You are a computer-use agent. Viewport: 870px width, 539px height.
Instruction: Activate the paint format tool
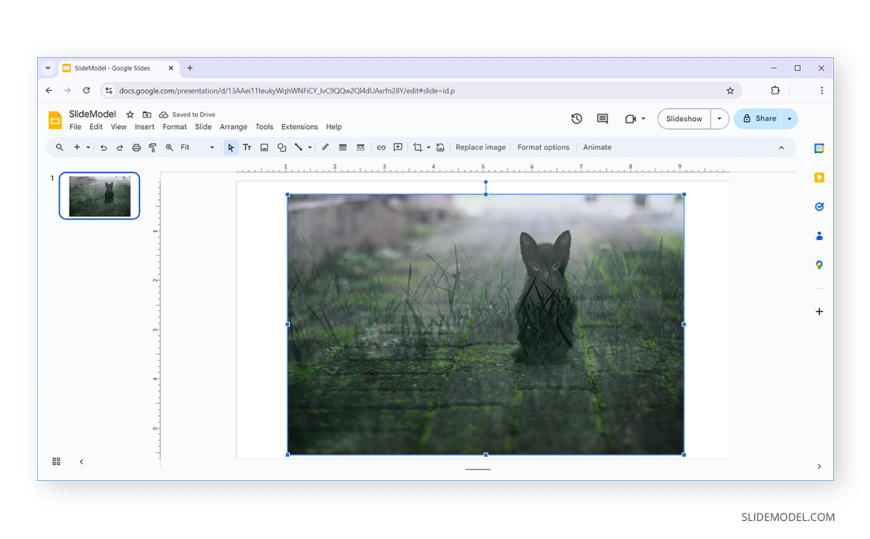153,148
